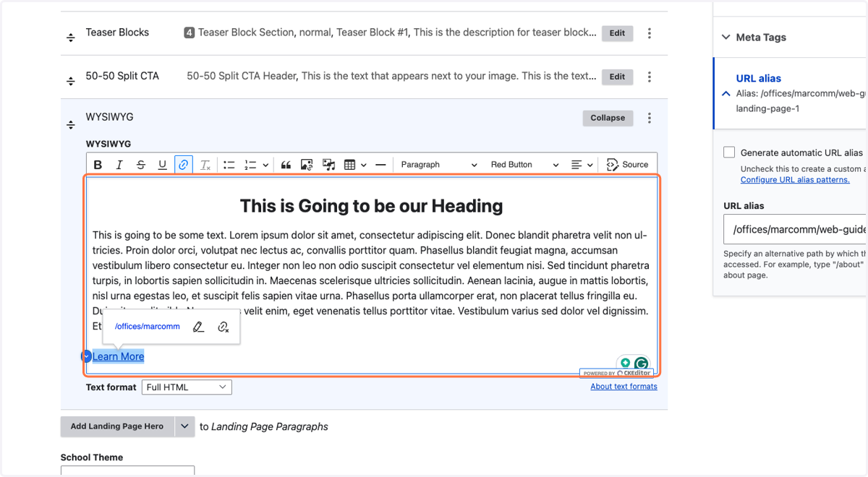Image resolution: width=868 pixels, height=477 pixels.
Task: Click the insert media icon
Action: coord(328,165)
